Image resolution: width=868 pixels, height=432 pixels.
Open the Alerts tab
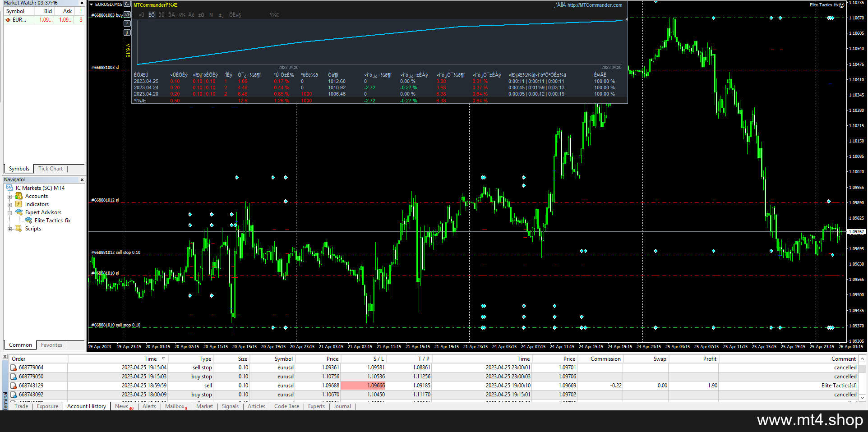pos(149,406)
